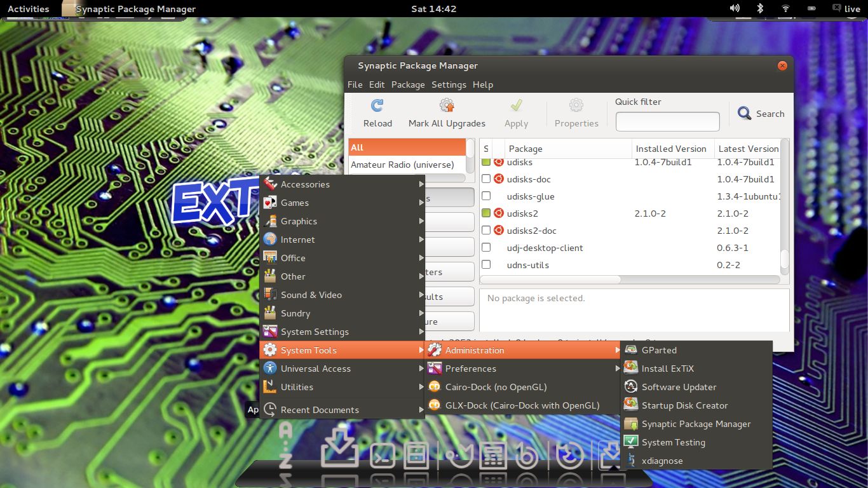Open the Package menu in Synaptic

[x=408, y=85]
